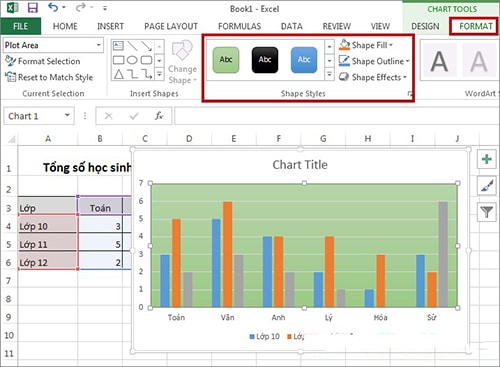Click the Lớp 10 legend entry
The image size is (500, 367).
(x=264, y=336)
